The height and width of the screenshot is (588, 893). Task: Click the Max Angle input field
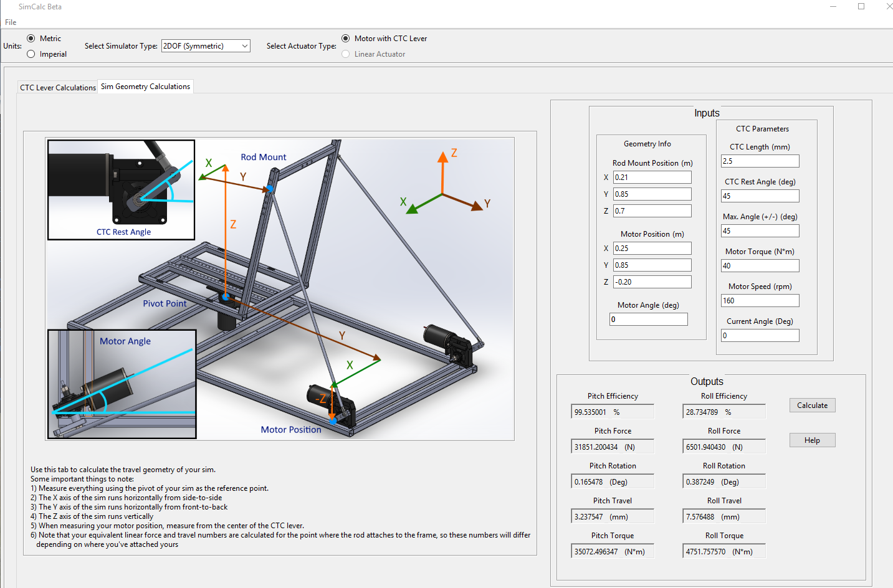click(760, 230)
